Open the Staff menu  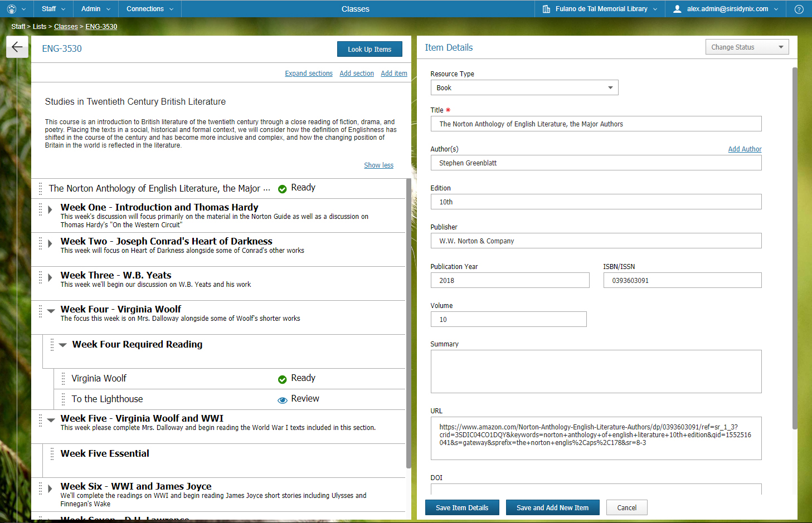[54, 9]
